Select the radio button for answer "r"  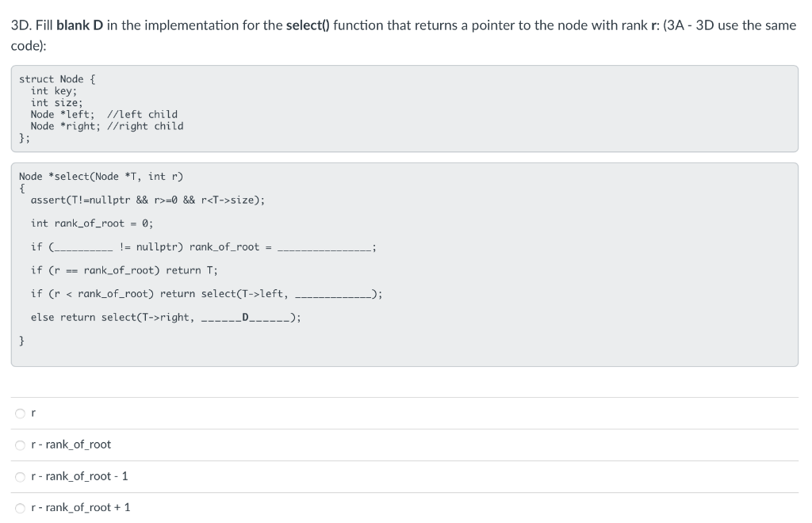click(x=20, y=413)
